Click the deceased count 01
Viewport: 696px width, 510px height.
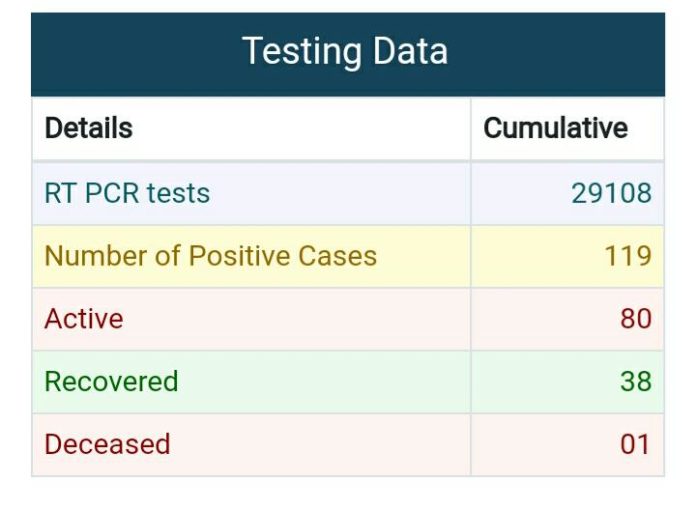point(635,444)
